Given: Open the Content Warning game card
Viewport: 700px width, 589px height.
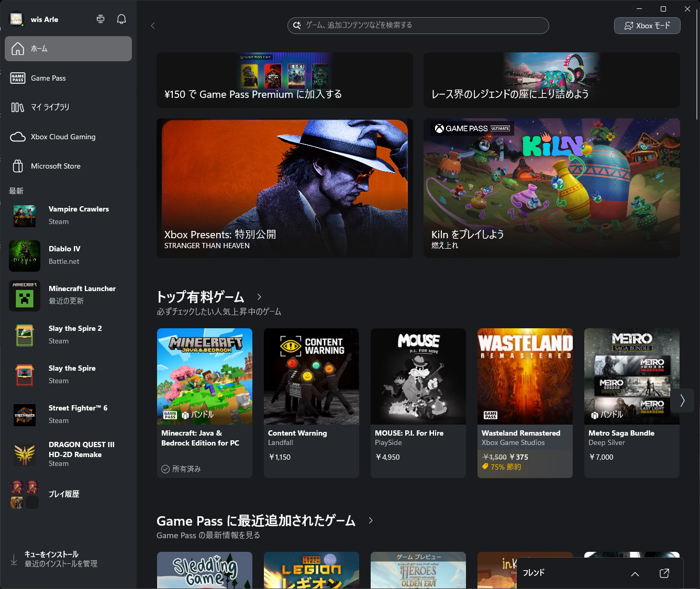Looking at the screenshot, I should click(312, 403).
